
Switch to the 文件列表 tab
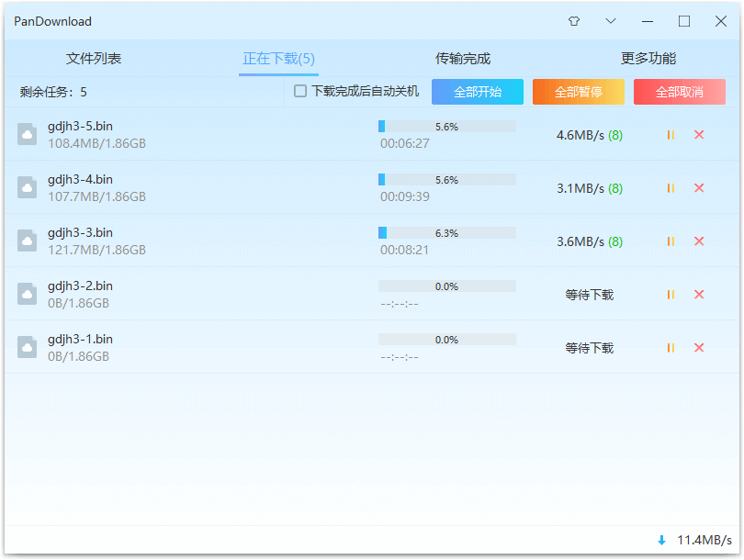tap(94, 59)
